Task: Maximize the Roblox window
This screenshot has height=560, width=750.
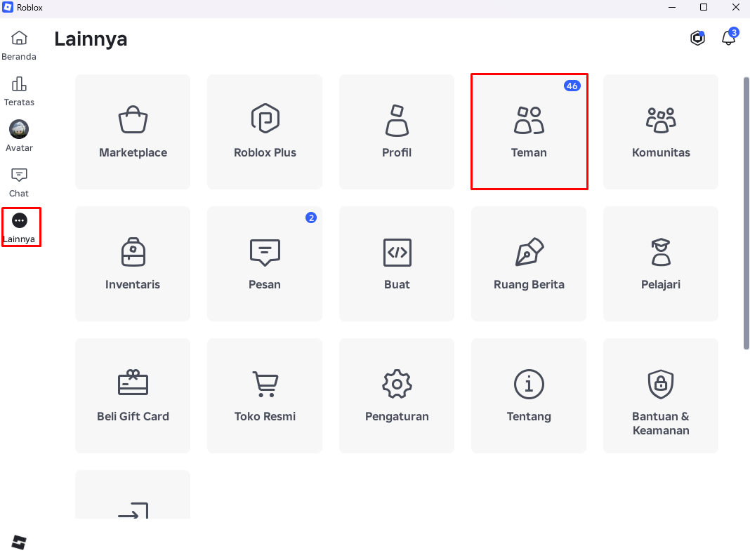Action: click(x=704, y=7)
